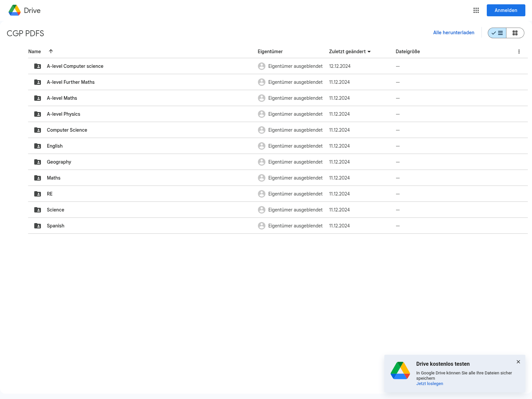This screenshot has width=532, height=399.
Task: Select the A-level Computer science folder name
Action: click(x=75, y=66)
